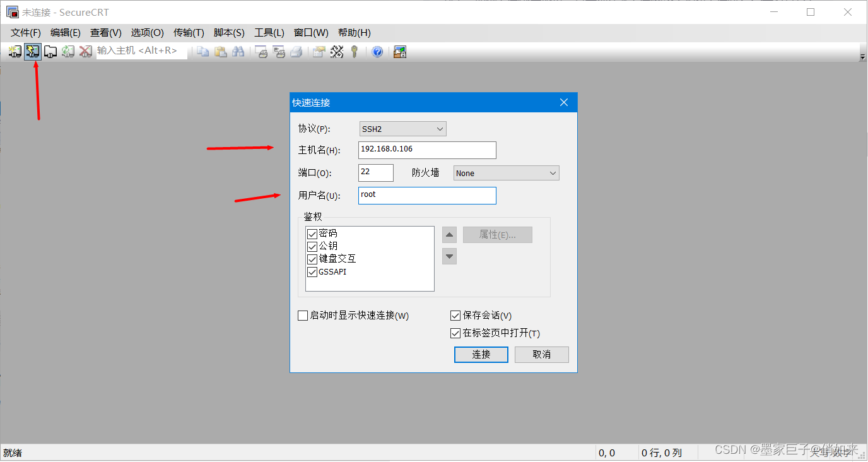Click the Copy toolbar icon
Image resolution: width=868 pixels, height=462 pixels.
tap(202, 52)
